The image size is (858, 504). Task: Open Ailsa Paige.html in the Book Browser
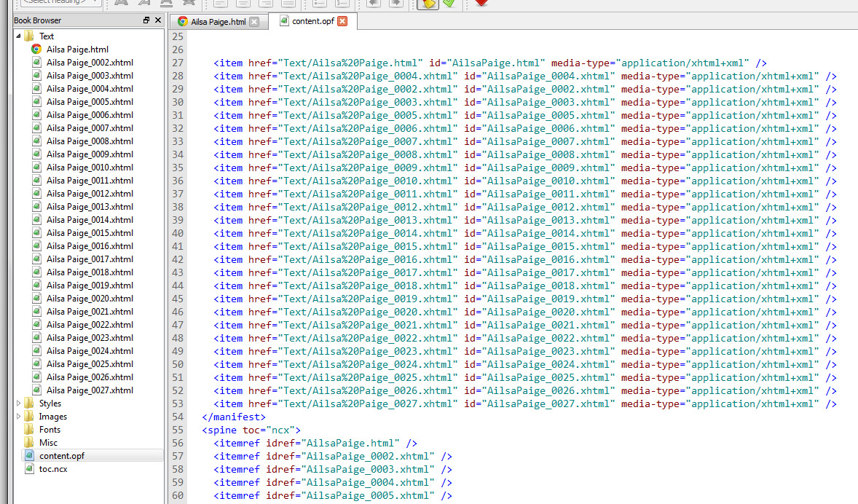pos(77,50)
